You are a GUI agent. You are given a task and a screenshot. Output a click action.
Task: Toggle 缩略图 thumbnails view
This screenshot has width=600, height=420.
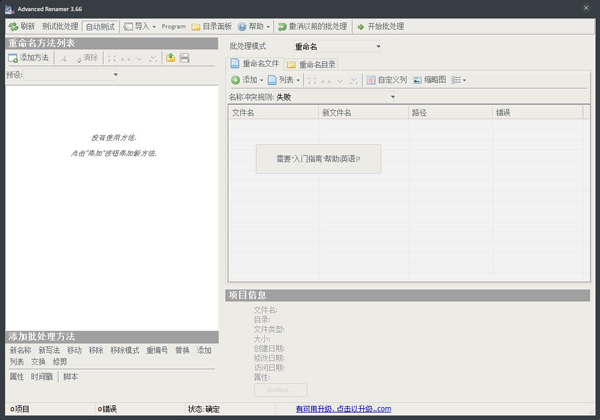[430, 80]
